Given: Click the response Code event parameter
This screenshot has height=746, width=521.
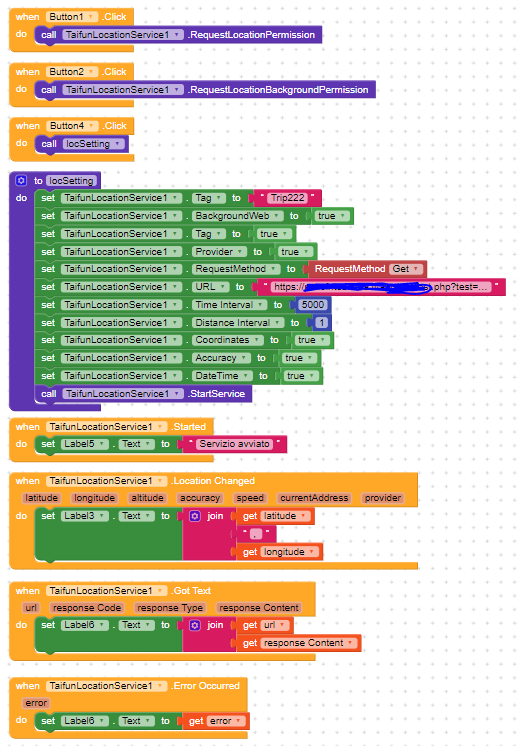Looking at the screenshot, I should pyautogui.click(x=87, y=608).
